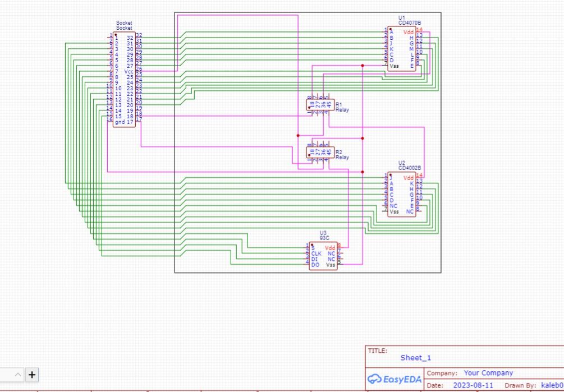Click the 'R2 Relay' label text
Image resolution: width=564 pixels, height=392 pixels.
342,155
